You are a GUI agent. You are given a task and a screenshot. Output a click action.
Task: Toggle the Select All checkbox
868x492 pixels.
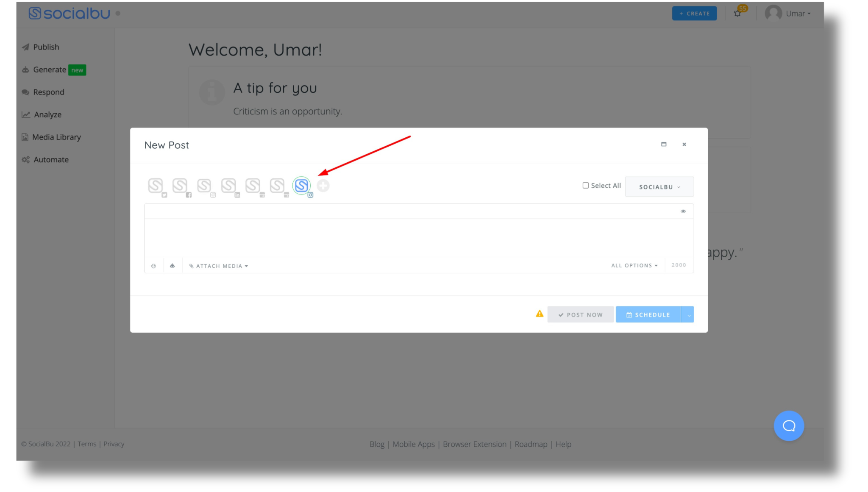point(586,186)
